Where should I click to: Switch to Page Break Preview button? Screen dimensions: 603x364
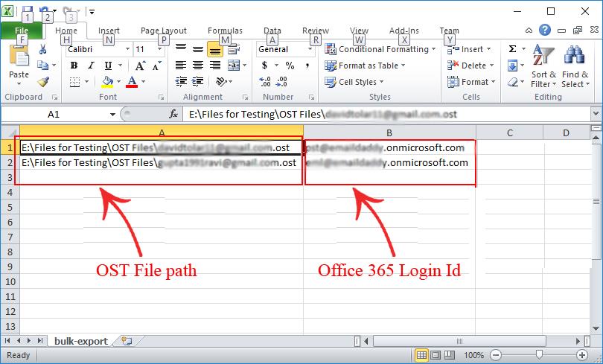click(x=449, y=355)
